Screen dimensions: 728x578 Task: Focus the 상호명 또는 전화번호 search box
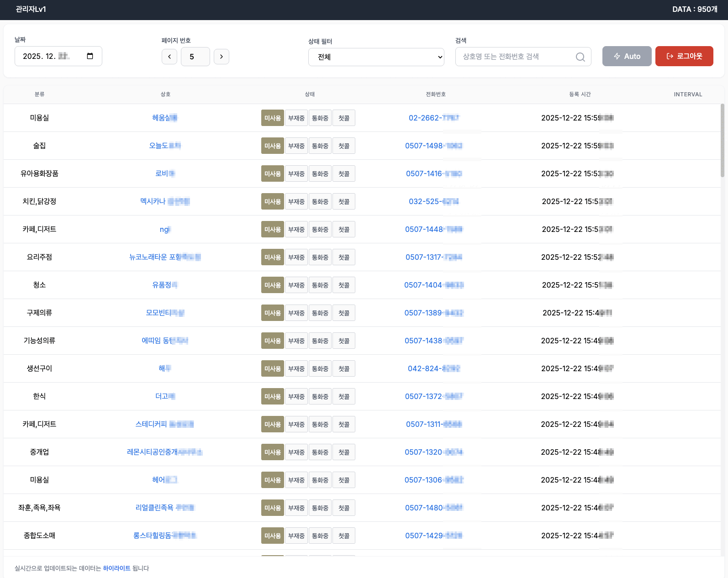[516, 57]
